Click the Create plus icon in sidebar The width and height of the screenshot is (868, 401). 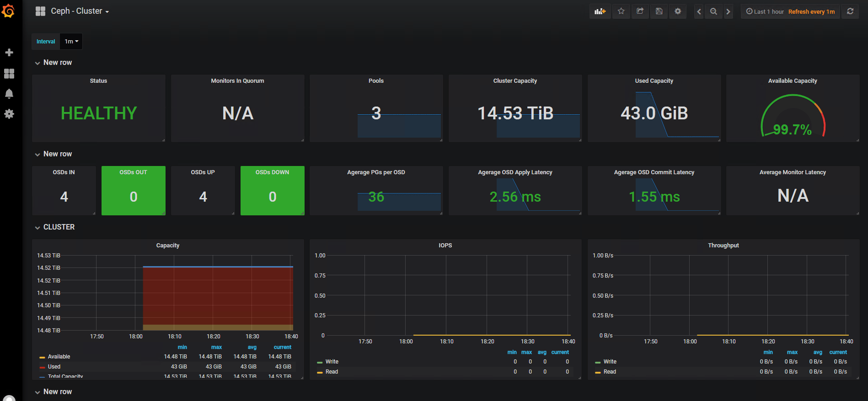[9, 53]
